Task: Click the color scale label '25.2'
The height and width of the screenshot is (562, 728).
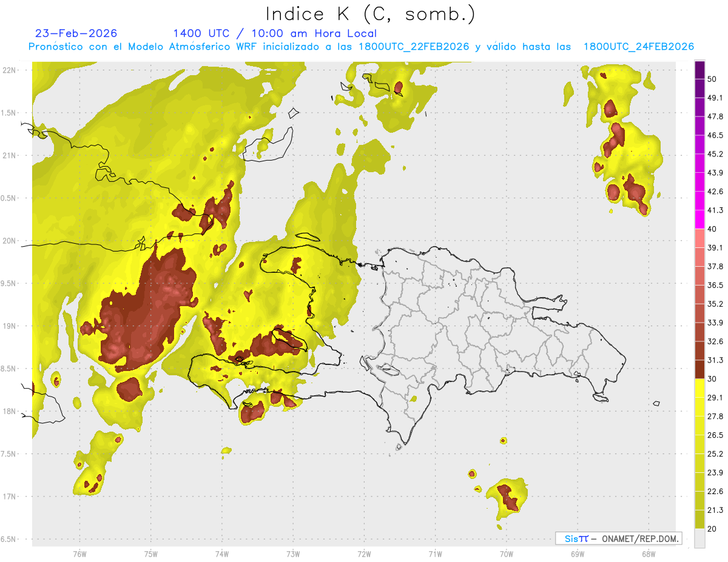Action: pyautogui.click(x=715, y=453)
